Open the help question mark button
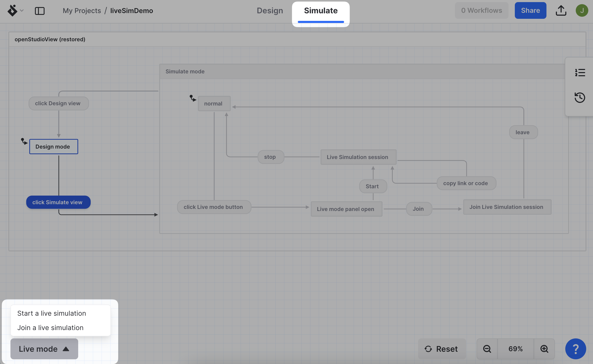The height and width of the screenshot is (364, 593). pos(575,349)
